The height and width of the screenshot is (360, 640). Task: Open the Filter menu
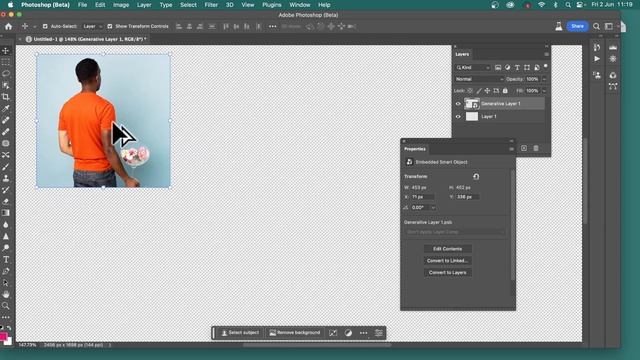point(211,5)
